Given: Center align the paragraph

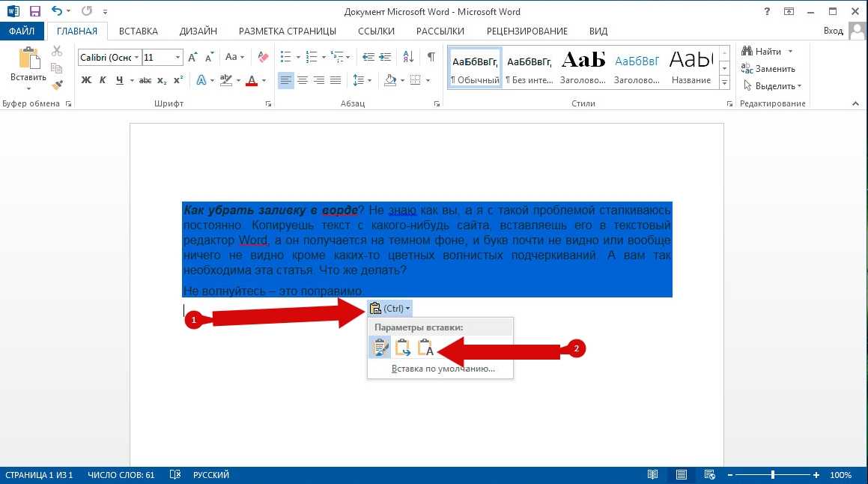Looking at the screenshot, I should pyautogui.click(x=303, y=80).
